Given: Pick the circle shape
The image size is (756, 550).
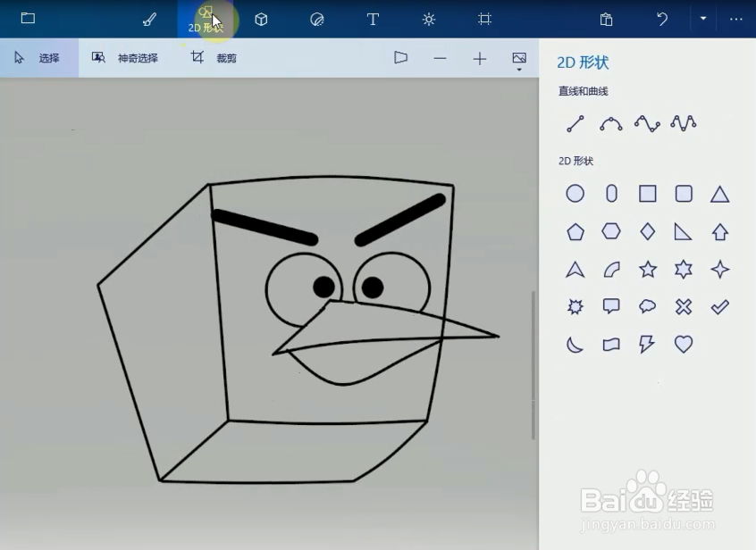Looking at the screenshot, I should coord(575,194).
